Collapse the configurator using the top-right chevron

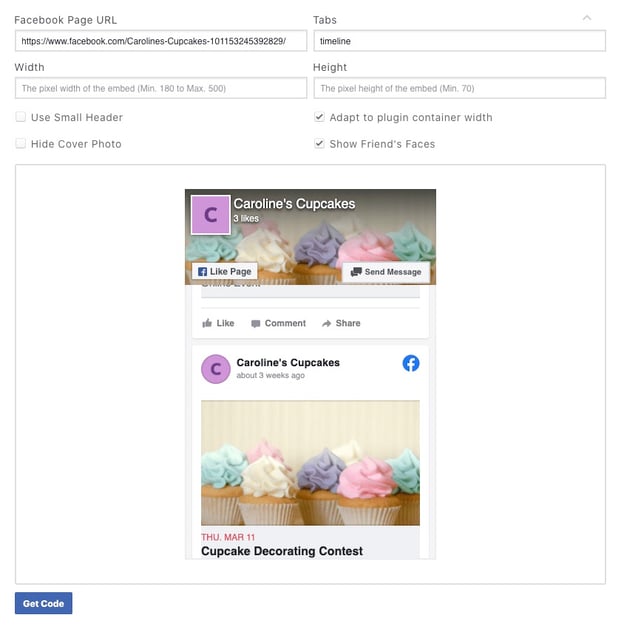tap(587, 18)
